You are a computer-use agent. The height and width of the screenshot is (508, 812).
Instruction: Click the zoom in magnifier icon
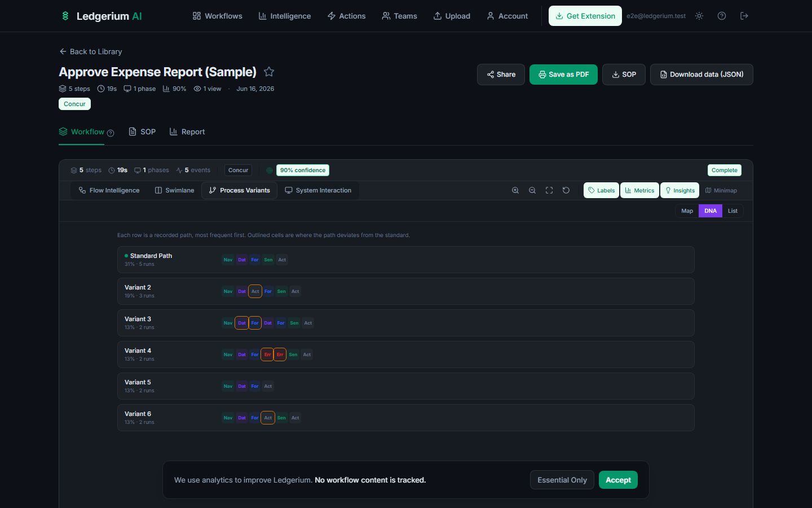515,190
